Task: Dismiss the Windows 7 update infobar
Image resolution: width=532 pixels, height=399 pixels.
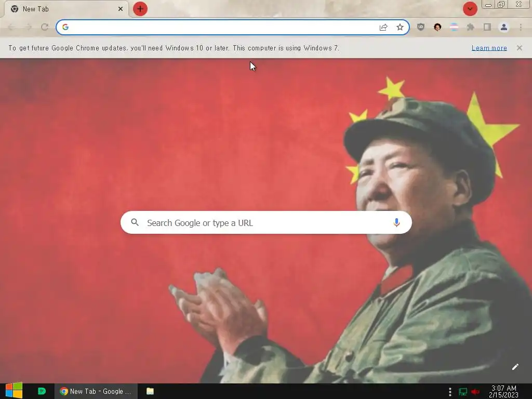Action: click(520, 48)
